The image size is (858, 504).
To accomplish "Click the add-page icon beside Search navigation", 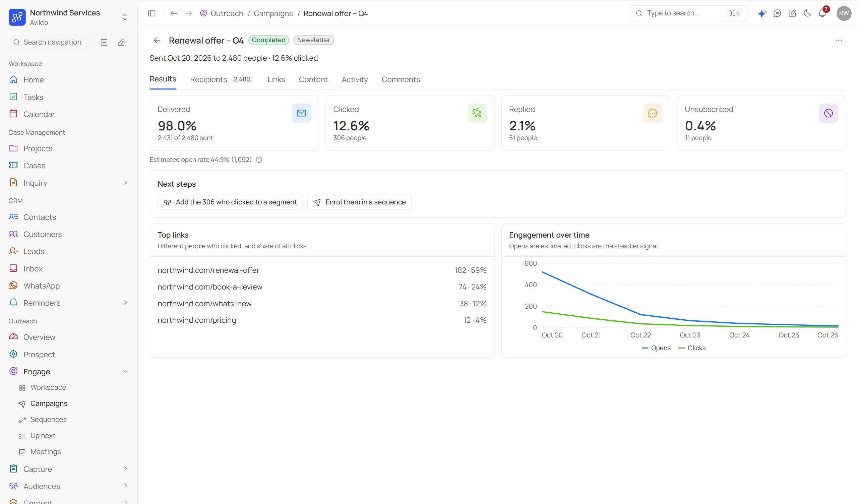I will click(104, 42).
